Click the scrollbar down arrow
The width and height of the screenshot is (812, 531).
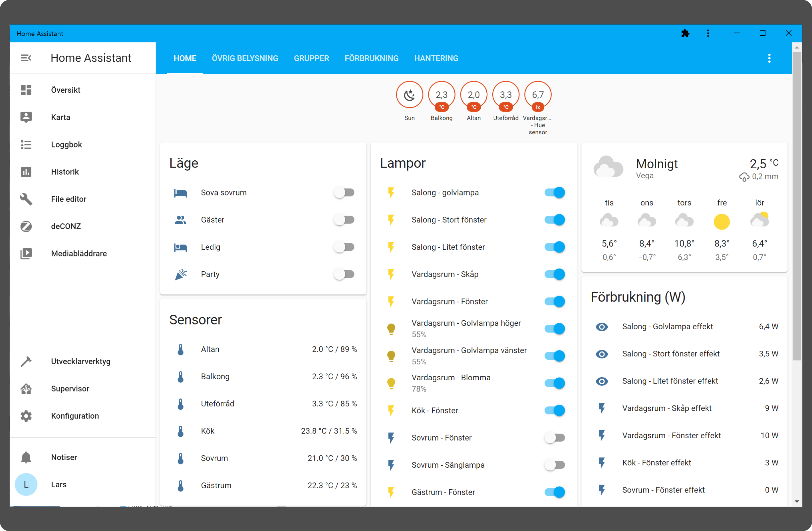click(x=797, y=501)
